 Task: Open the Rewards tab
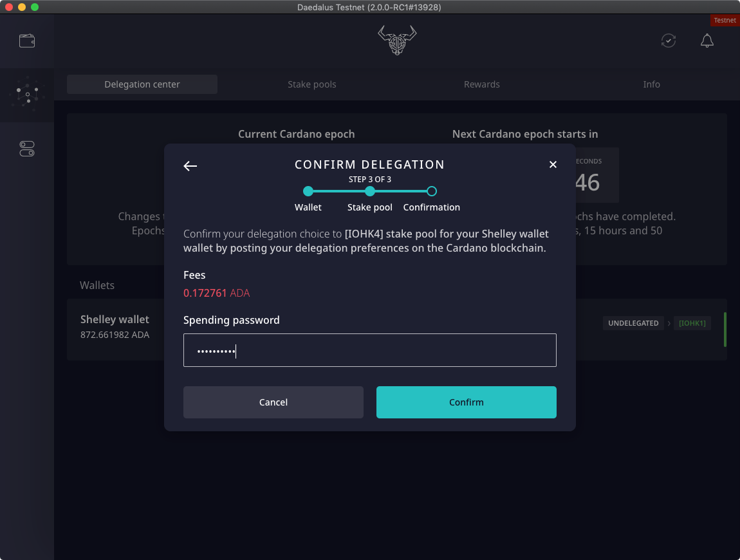[481, 84]
